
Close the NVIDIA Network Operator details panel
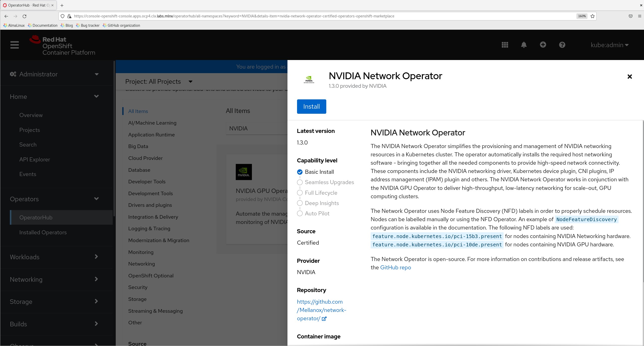point(630,77)
